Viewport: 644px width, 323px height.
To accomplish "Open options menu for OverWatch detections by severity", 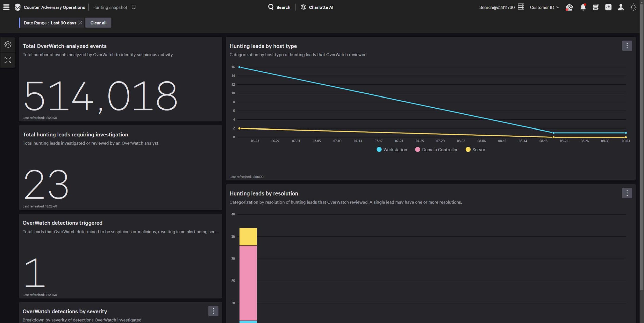I will (213, 311).
